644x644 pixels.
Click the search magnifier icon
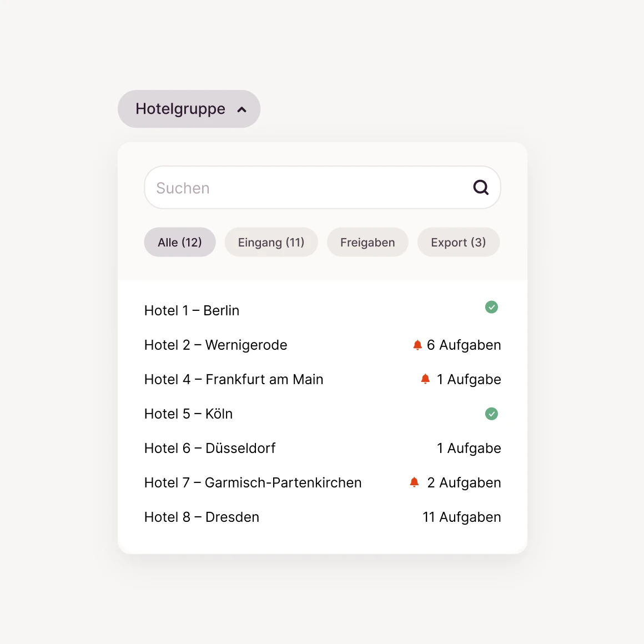tap(481, 188)
